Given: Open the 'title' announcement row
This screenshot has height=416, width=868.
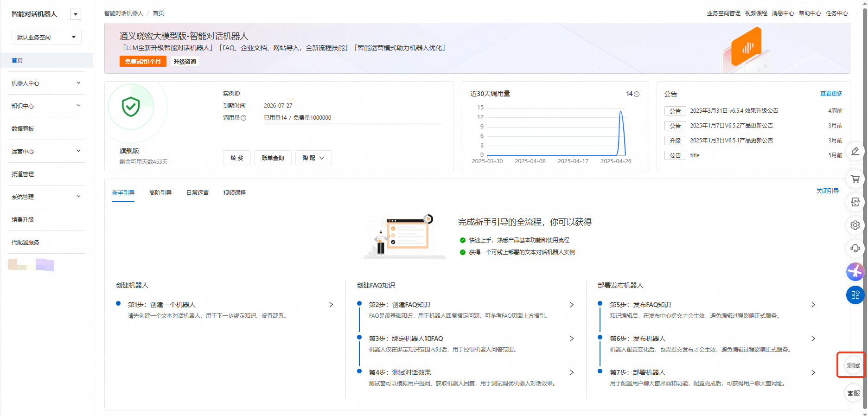Looking at the screenshot, I should 753,155.
